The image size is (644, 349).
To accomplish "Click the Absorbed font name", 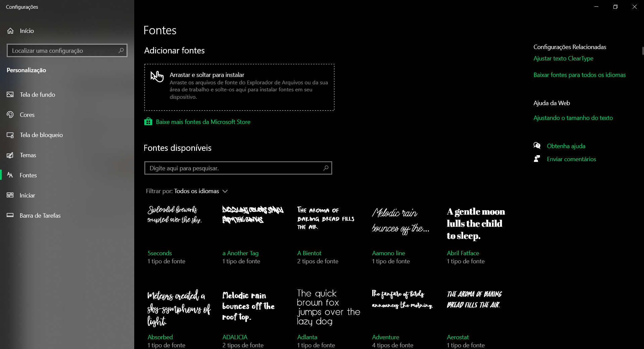I will pos(160,337).
